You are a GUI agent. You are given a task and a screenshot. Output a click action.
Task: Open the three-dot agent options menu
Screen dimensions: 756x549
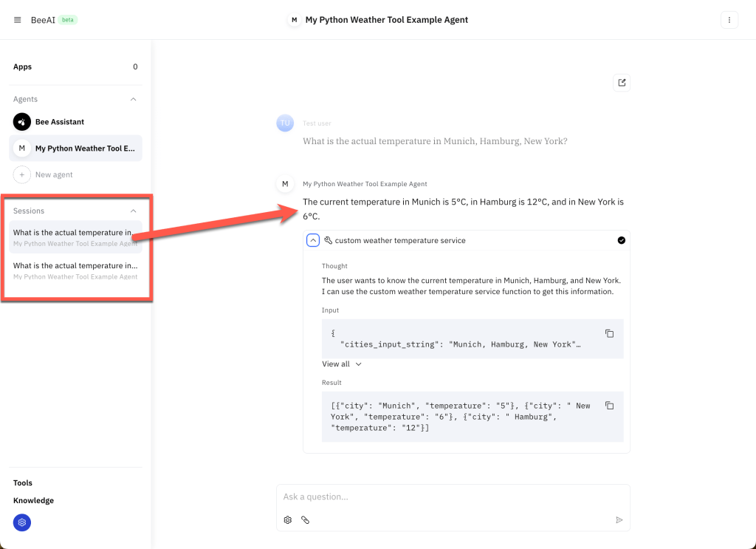pos(729,20)
